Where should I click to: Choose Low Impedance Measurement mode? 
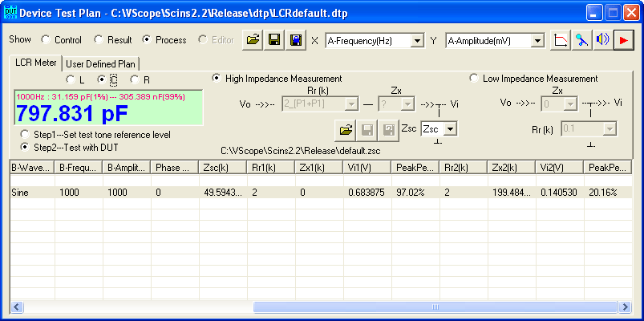pos(474,79)
